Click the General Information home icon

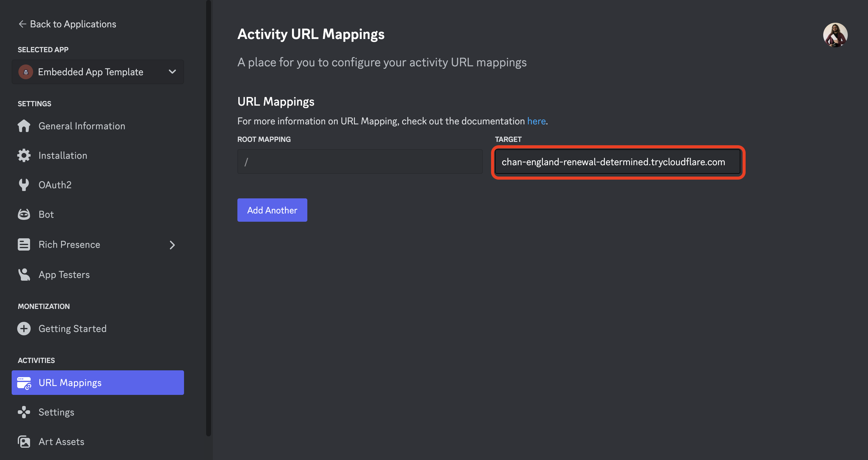coord(24,126)
